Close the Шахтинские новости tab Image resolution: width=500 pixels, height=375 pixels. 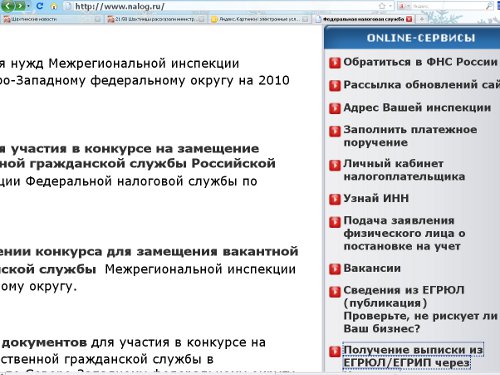pos(97,19)
